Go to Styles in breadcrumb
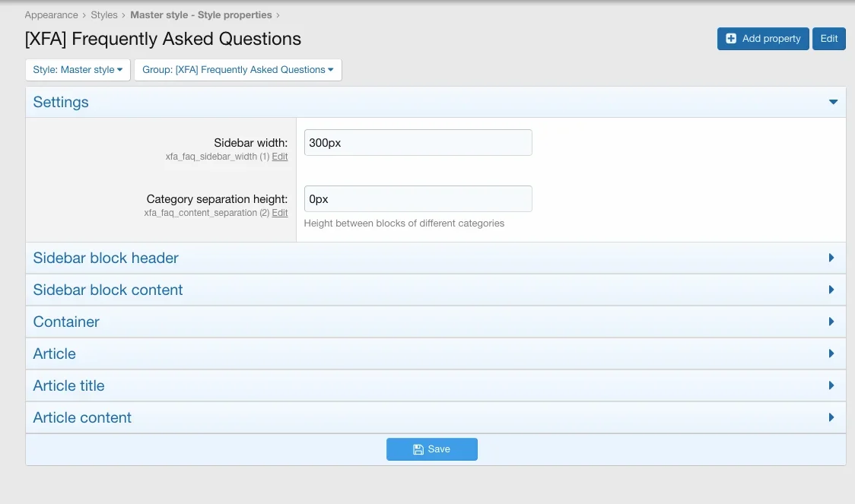The width and height of the screenshot is (855, 504). coord(104,15)
